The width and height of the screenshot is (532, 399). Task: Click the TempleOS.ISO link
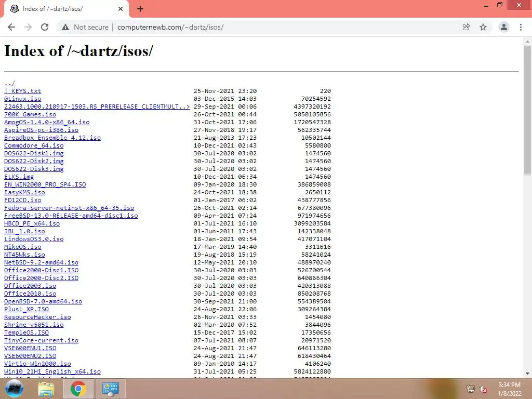coord(26,333)
